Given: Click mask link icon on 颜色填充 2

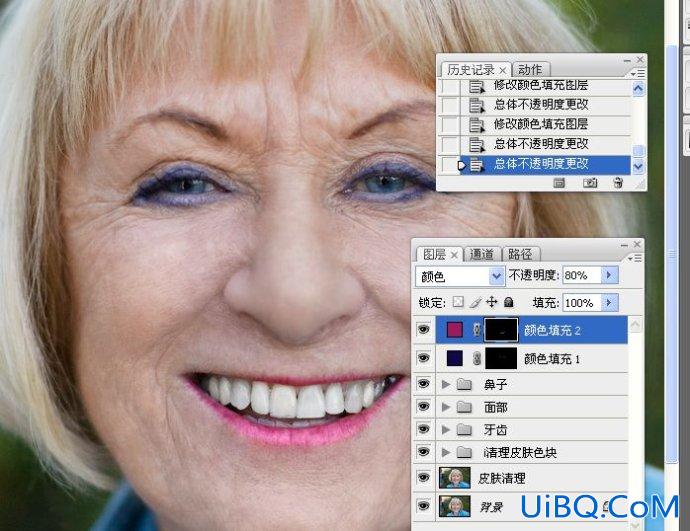Looking at the screenshot, I should pyautogui.click(x=477, y=330).
